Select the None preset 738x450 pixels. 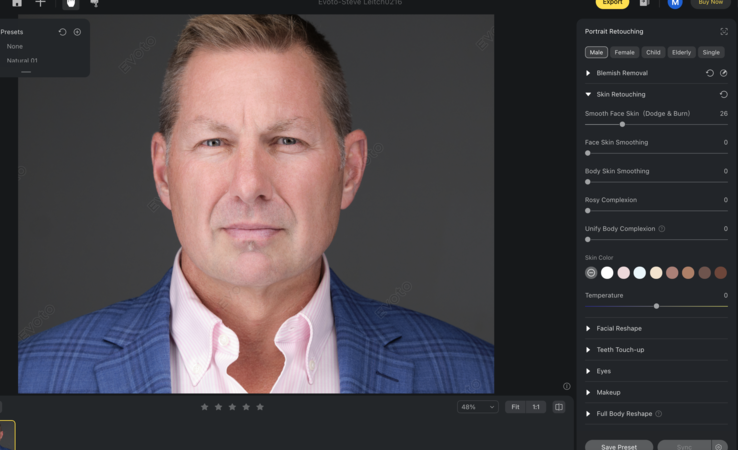(14, 46)
